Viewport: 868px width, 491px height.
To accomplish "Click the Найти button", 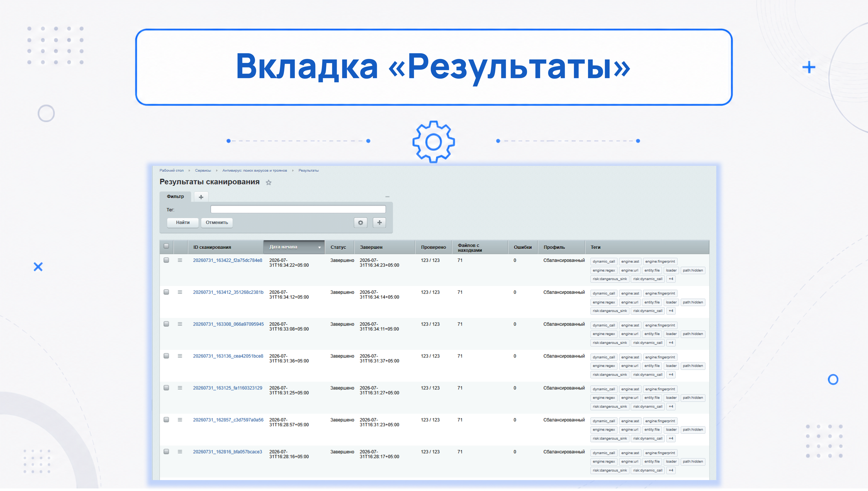I will [182, 222].
